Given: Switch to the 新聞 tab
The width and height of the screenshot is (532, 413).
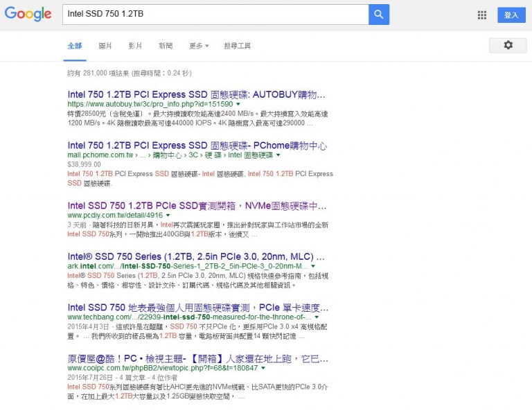Looking at the screenshot, I should [x=166, y=46].
